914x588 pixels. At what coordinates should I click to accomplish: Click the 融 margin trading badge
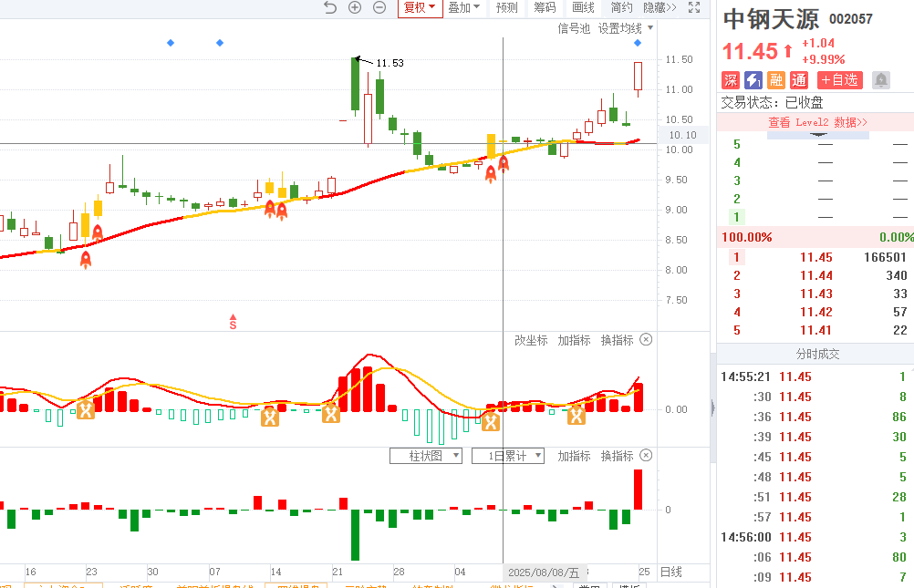(776, 80)
